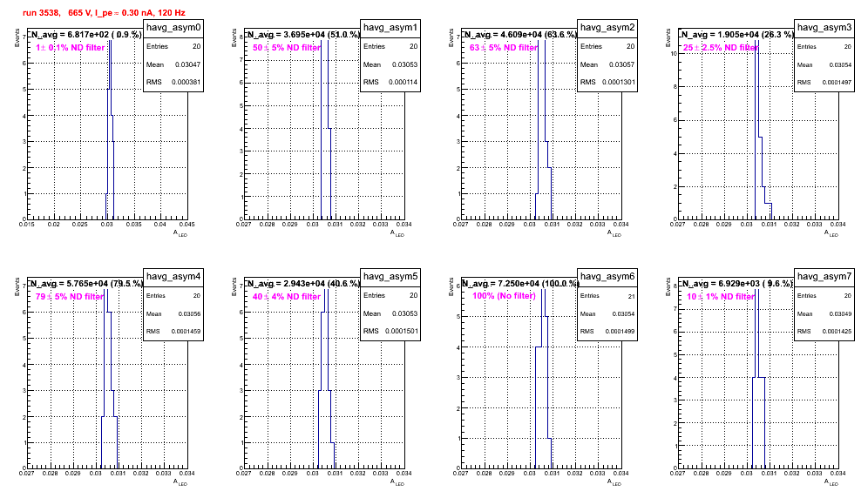The width and height of the screenshot is (868, 498).
Task: Click RMS 0.000381 in havg_asym0 stats
Action: coord(173,82)
